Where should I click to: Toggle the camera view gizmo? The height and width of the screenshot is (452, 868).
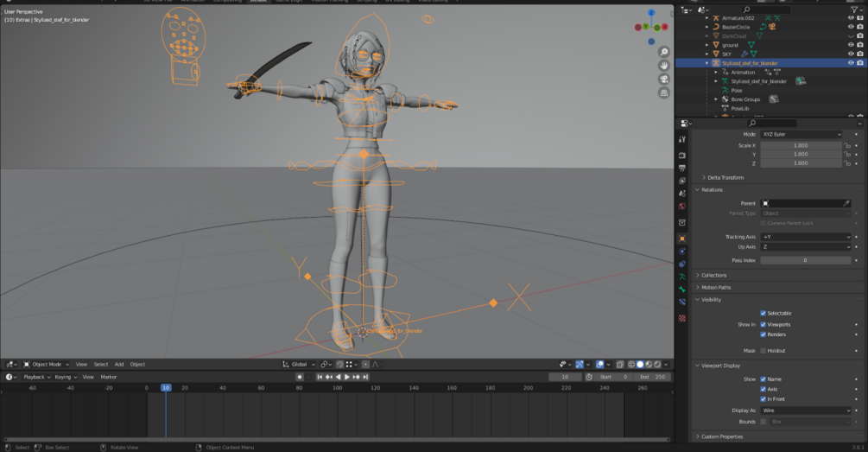pyautogui.click(x=663, y=80)
